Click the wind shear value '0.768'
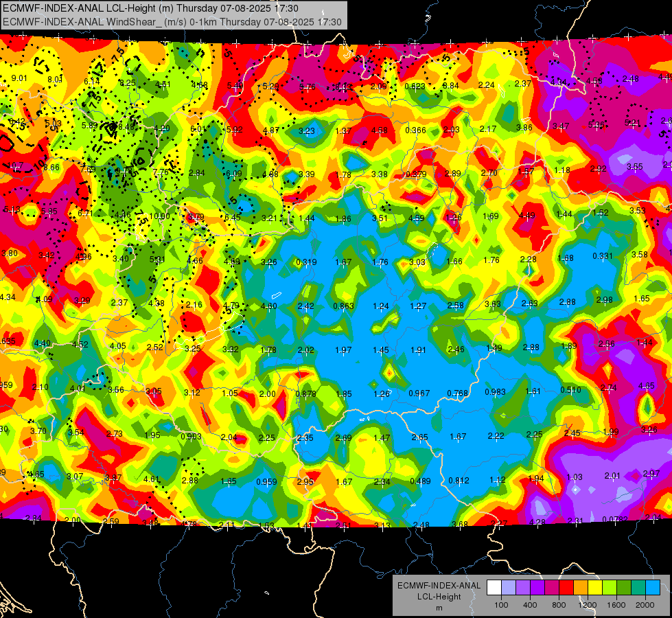Screen dimensions: 672x618 pyautogui.click(x=457, y=393)
